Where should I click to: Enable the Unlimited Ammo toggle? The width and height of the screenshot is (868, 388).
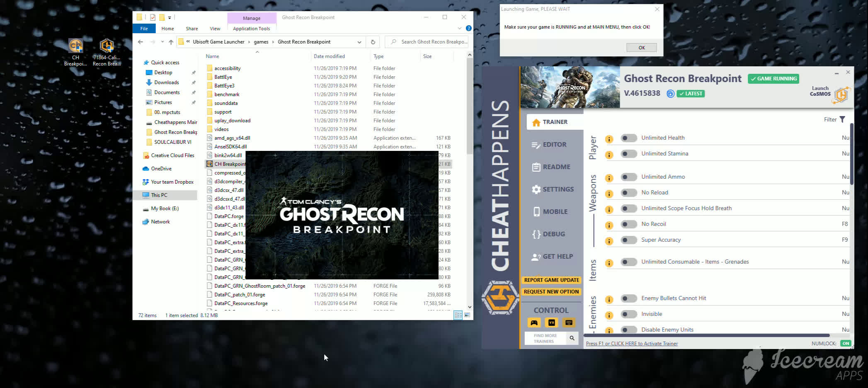pyautogui.click(x=628, y=177)
